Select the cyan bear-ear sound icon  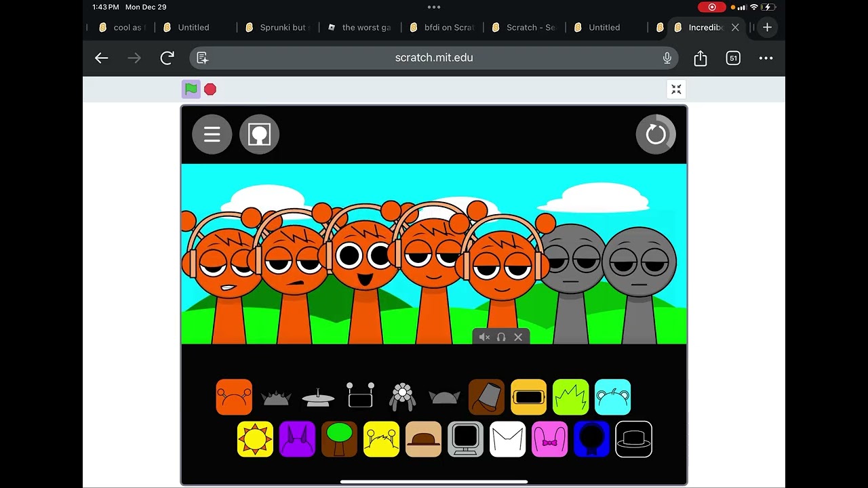[x=612, y=397]
